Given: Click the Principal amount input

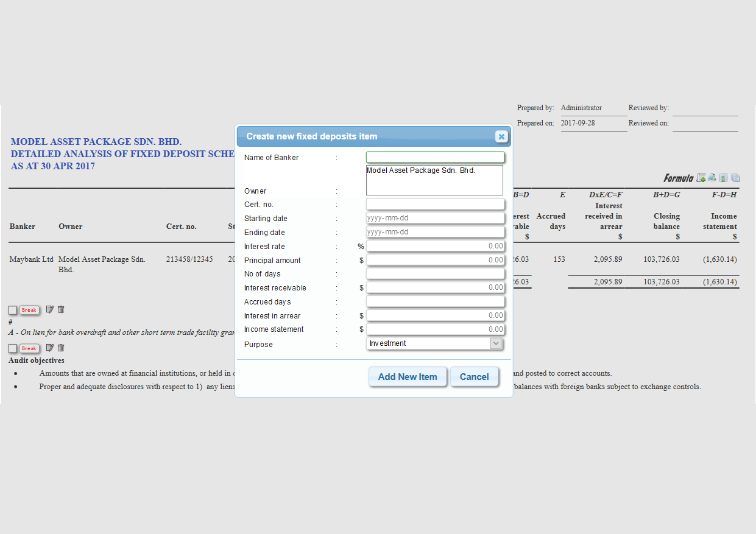Looking at the screenshot, I should pos(435,260).
